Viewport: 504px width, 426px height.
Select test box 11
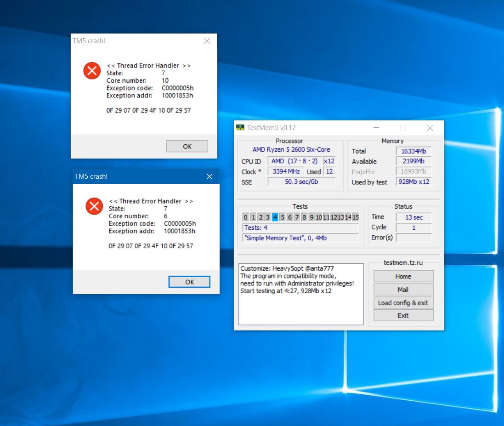326,217
